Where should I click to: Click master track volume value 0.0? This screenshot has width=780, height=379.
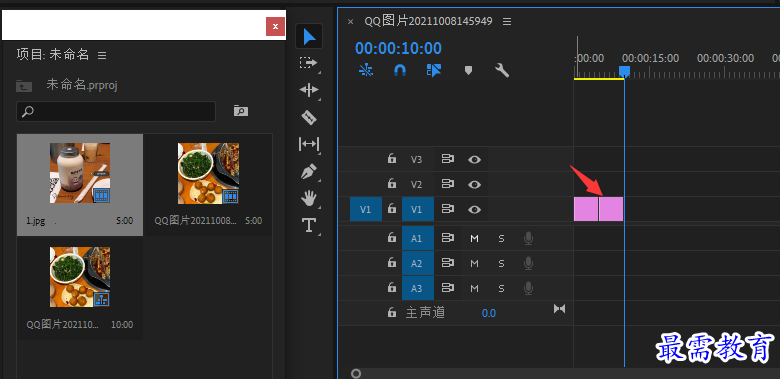point(488,313)
